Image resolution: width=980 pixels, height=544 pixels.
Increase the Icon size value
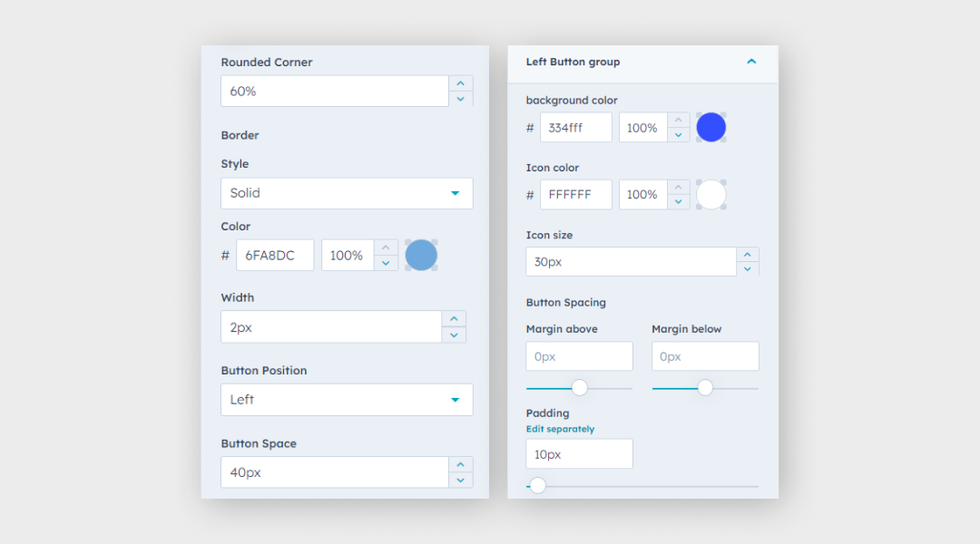[x=748, y=255]
